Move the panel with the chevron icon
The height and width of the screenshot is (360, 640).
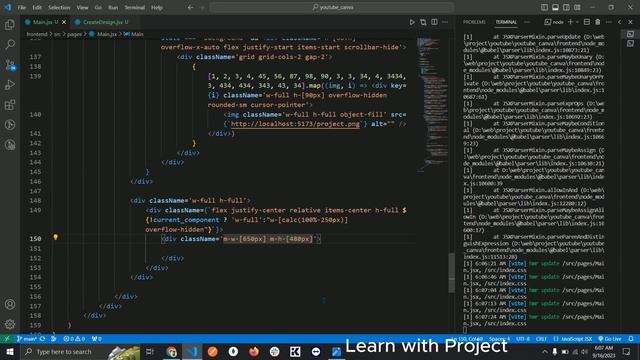(x=620, y=22)
